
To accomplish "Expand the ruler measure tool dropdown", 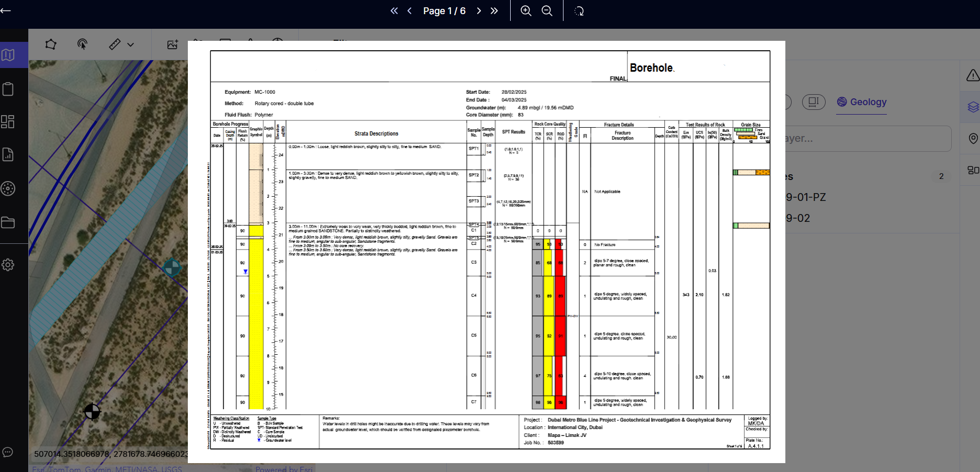I will (x=130, y=45).
